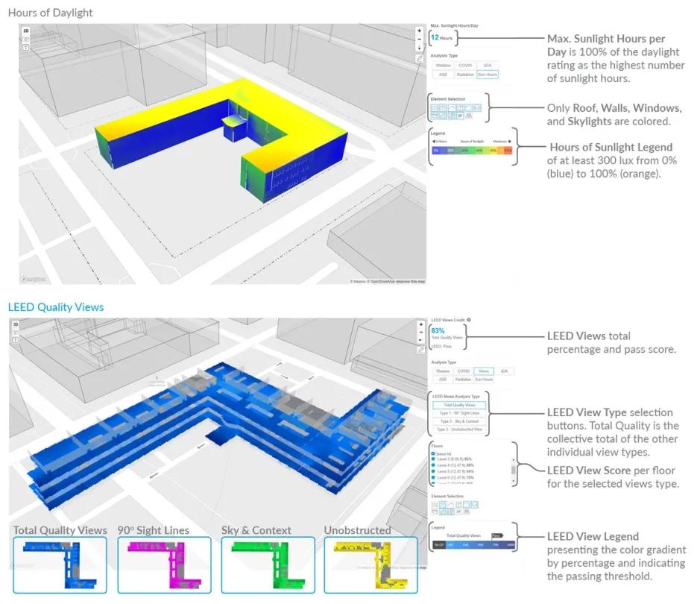Choose the Total Quality Views button
Viewport: 700px width, 604px height.
point(459,405)
